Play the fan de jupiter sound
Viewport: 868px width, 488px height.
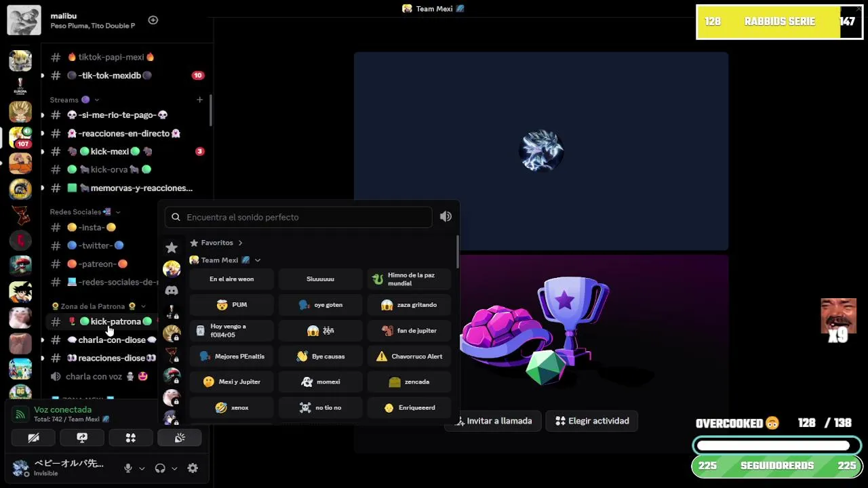click(409, 331)
